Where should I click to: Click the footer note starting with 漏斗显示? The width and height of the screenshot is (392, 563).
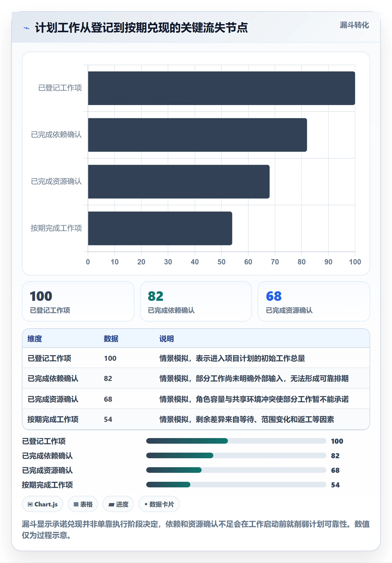coord(196,530)
